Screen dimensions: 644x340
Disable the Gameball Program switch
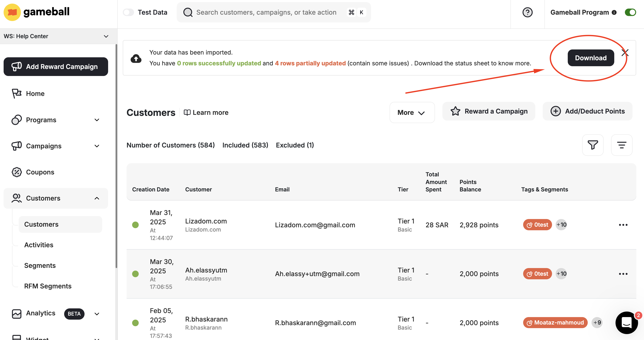coord(630,12)
